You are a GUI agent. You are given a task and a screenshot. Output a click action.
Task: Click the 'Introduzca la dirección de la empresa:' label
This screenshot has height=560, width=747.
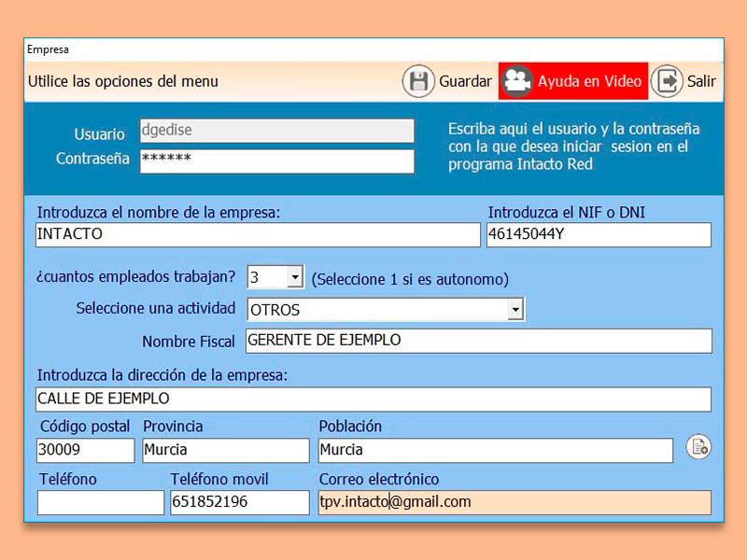(162, 375)
